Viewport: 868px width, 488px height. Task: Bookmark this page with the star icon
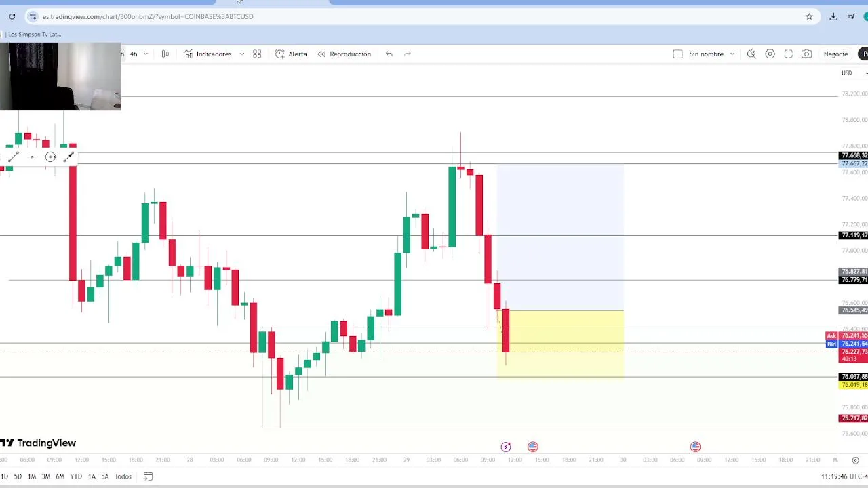tap(809, 16)
